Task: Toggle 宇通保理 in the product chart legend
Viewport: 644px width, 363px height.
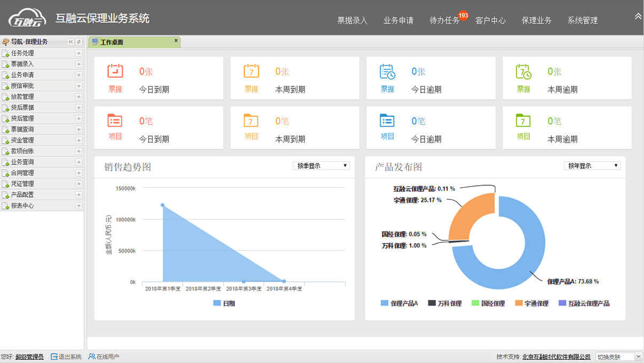Action: coord(531,303)
